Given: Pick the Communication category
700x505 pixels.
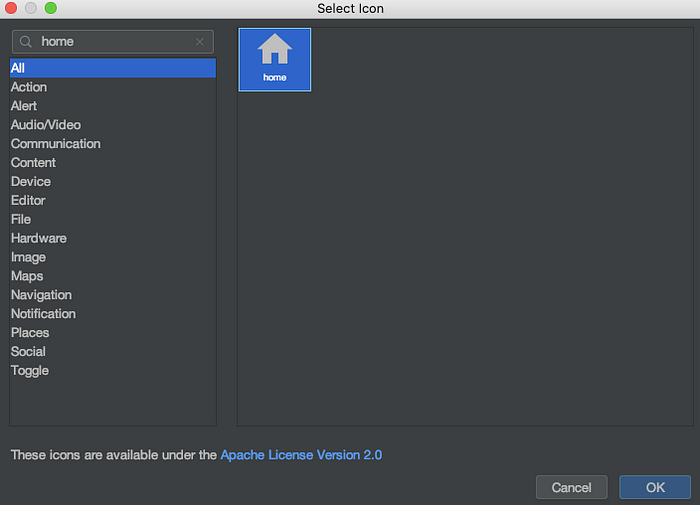Looking at the screenshot, I should (x=113, y=144).
